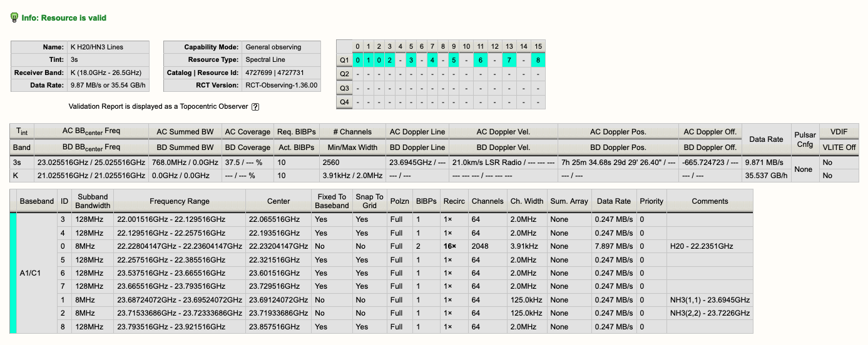Image resolution: width=868 pixels, height=345 pixels.
Task: Click the Frequency Range column header
Action: pyautogui.click(x=180, y=201)
